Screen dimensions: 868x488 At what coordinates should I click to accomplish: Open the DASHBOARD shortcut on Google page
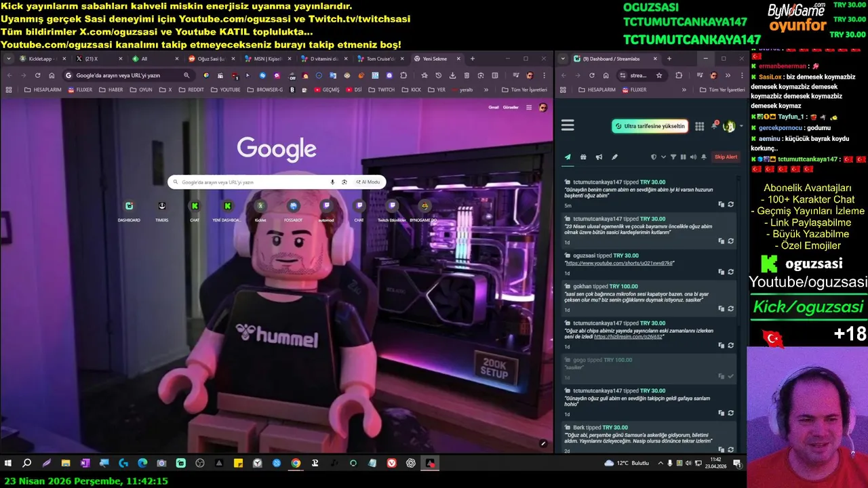[129, 211]
